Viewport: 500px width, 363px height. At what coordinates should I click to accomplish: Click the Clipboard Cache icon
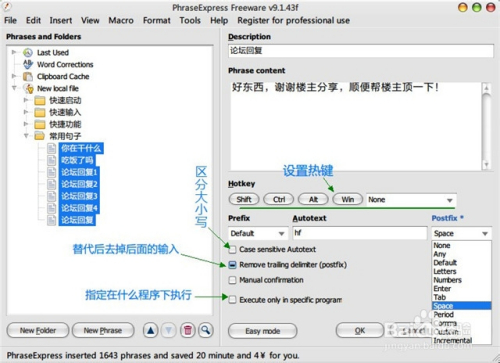point(28,76)
